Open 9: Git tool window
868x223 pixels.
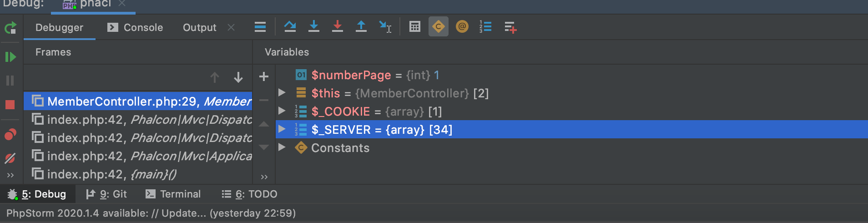(106, 194)
